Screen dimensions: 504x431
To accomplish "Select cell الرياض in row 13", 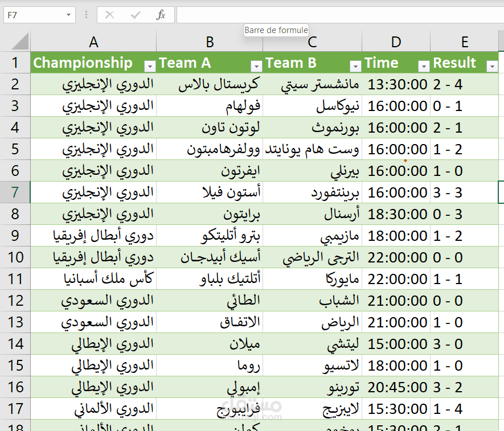I will click(312, 322).
